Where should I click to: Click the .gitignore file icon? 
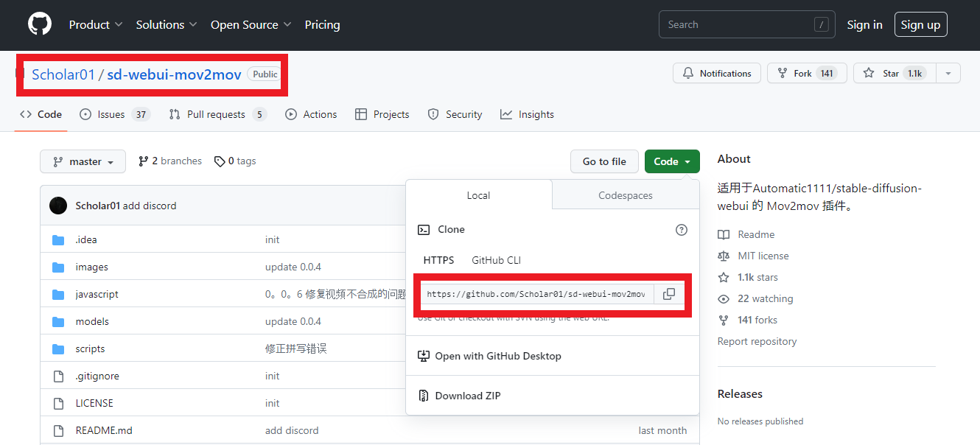[59, 376]
